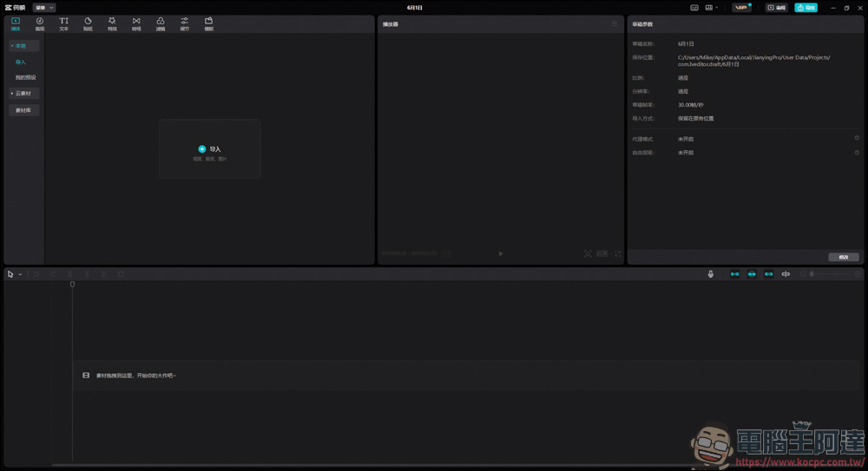
Task: Toggle the second teal linking button in timeline
Action: [752, 274]
